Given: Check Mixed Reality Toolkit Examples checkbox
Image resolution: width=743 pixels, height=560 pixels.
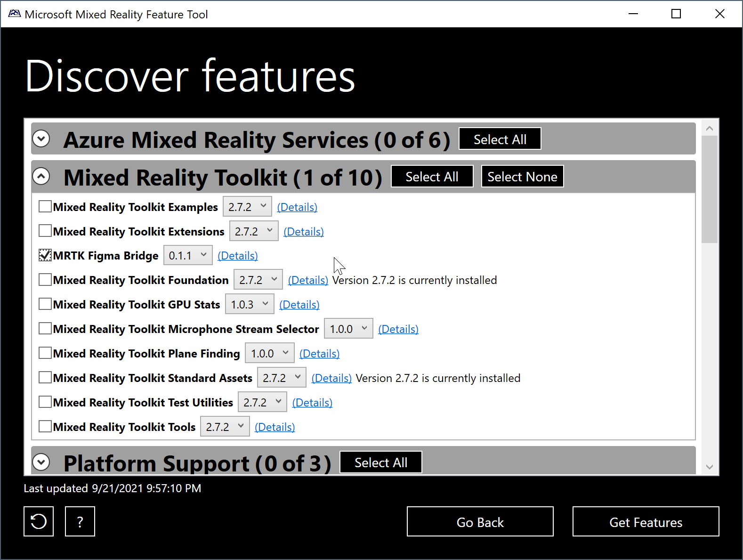Looking at the screenshot, I should click(x=45, y=207).
